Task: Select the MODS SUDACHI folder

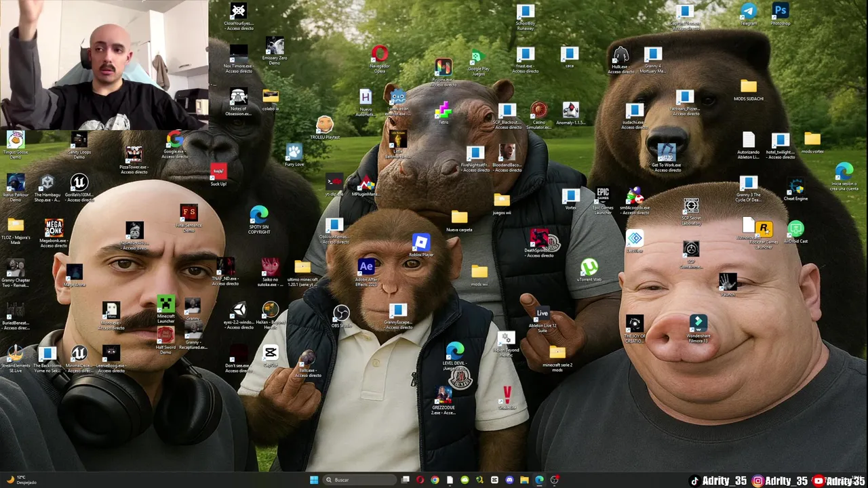Action: click(749, 90)
